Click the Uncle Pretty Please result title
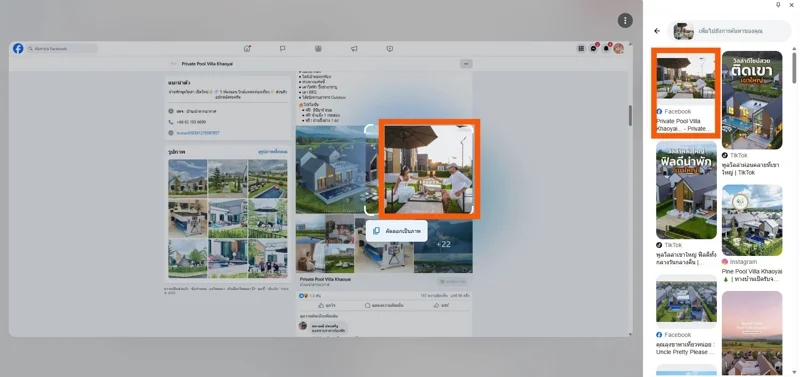The image size is (800, 377). (x=686, y=348)
